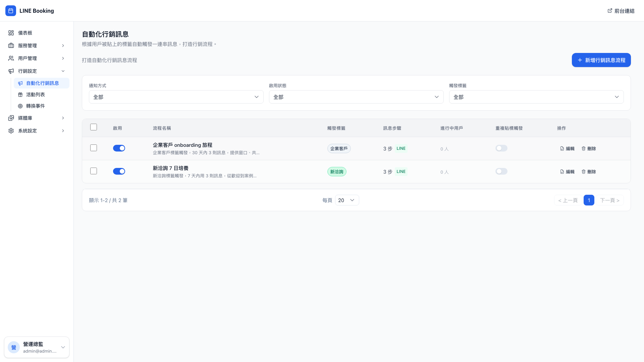Click flow name 新洽詢 7 日培養
The height and width of the screenshot is (362, 644).
171,168
